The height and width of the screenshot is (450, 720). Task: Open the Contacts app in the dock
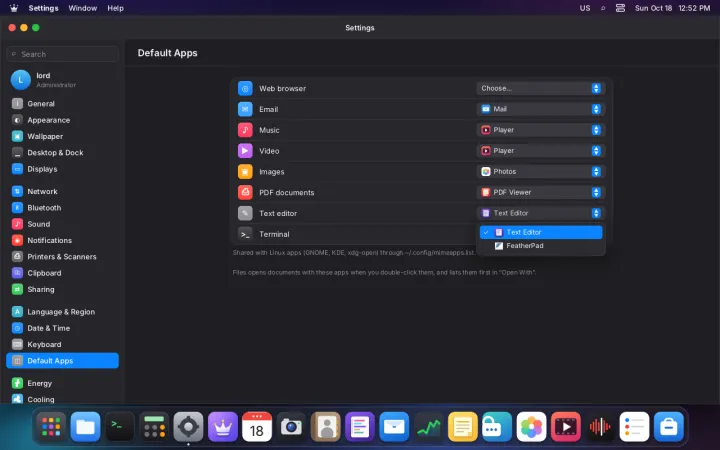pos(326,427)
